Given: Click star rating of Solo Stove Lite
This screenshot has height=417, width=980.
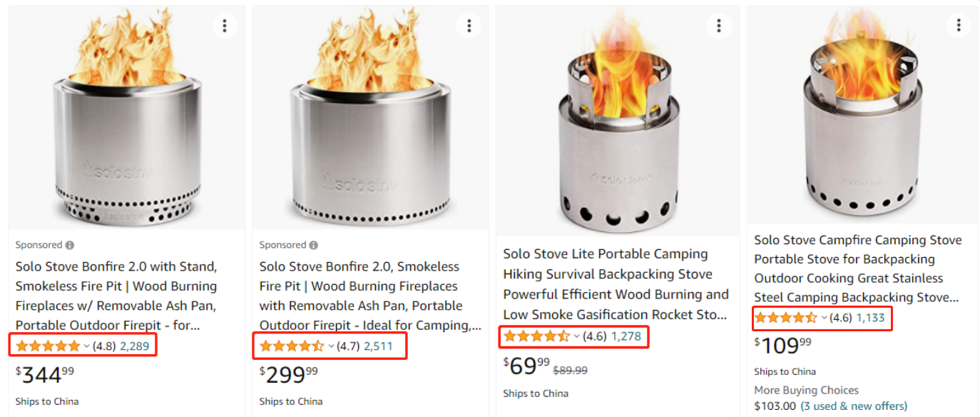Looking at the screenshot, I should 536,336.
